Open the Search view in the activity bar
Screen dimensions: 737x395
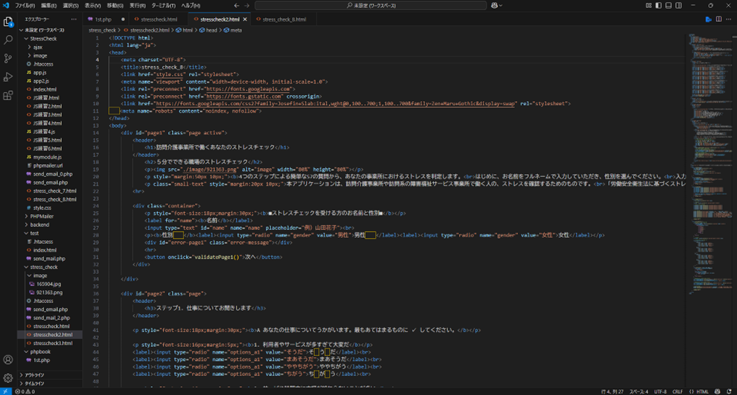[8, 40]
